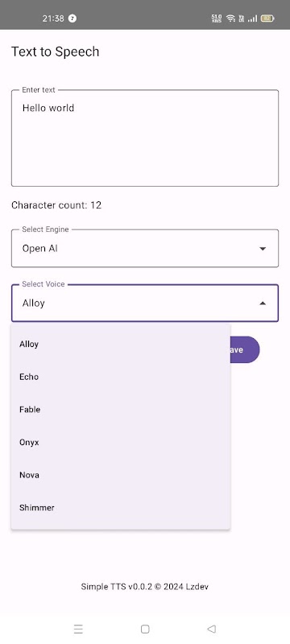Pick the Fable voice

coord(120,410)
